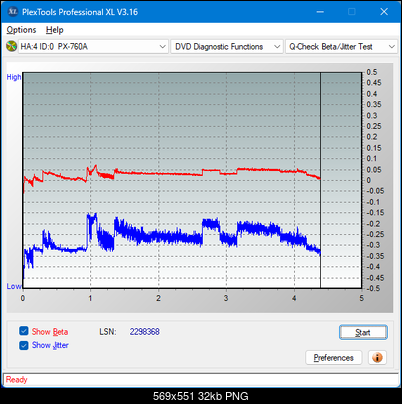Image resolution: width=402 pixels, height=404 pixels.
Task: Click the LSN value 2298368
Action: (x=145, y=332)
